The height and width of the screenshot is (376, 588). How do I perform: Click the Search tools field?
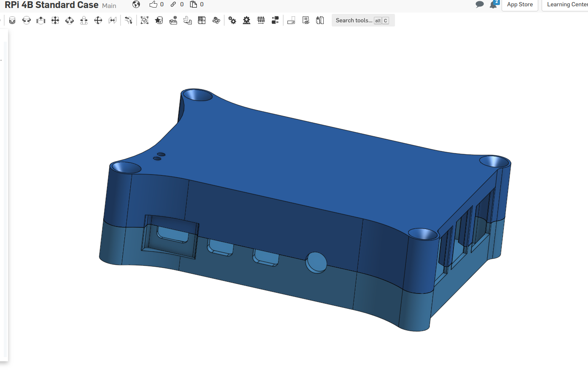click(x=363, y=20)
